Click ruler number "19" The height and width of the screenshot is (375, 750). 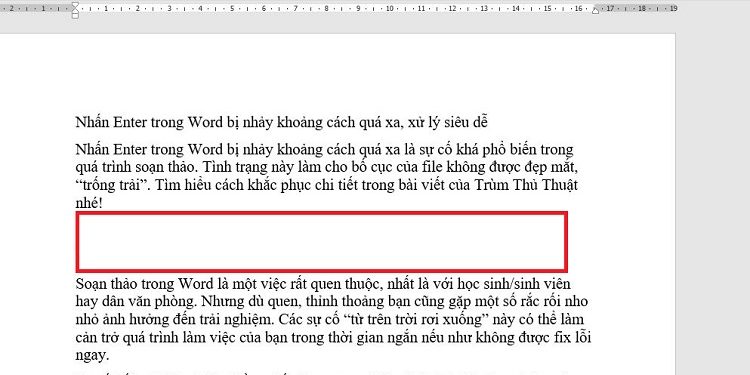tap(673, 8)
